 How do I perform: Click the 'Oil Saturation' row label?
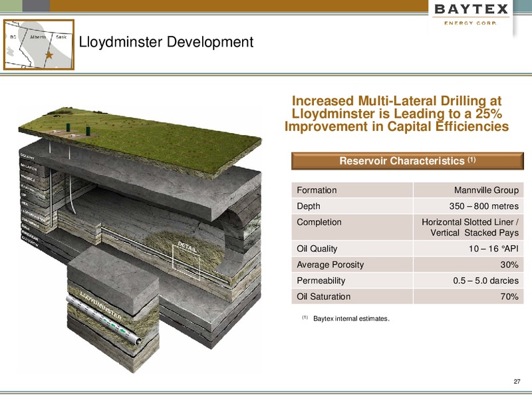(x=323, y=297)
